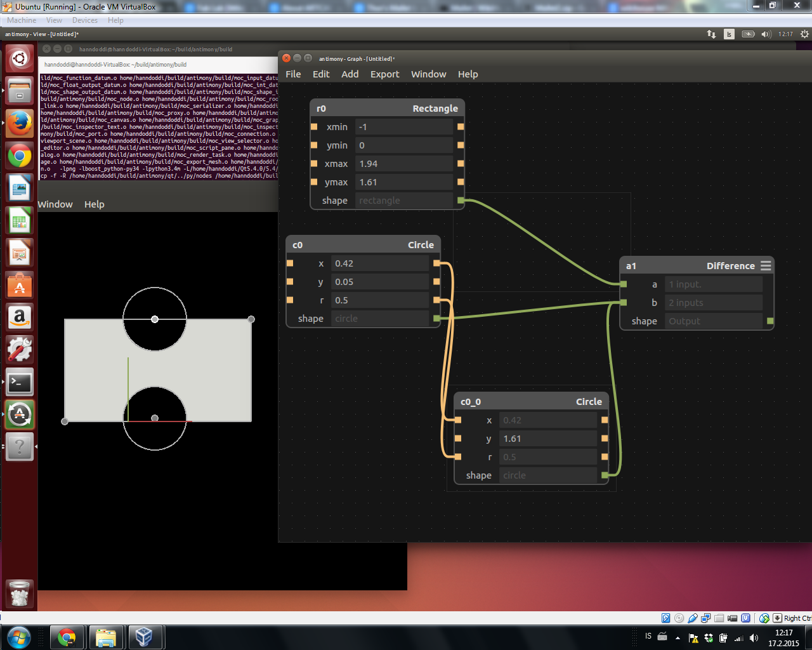
Task: Open the Ubuntu Dash from the launcher
Action: pos(20,59)
